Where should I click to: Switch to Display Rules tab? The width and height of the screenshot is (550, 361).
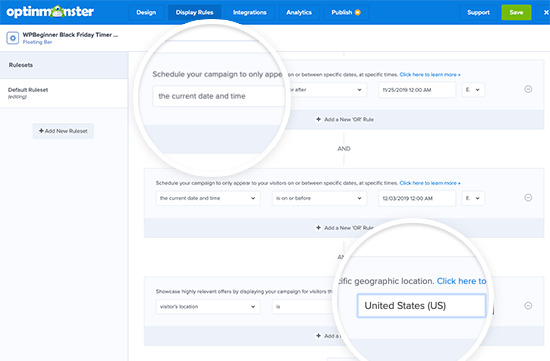pyautogui.click(x=194, y=12)
